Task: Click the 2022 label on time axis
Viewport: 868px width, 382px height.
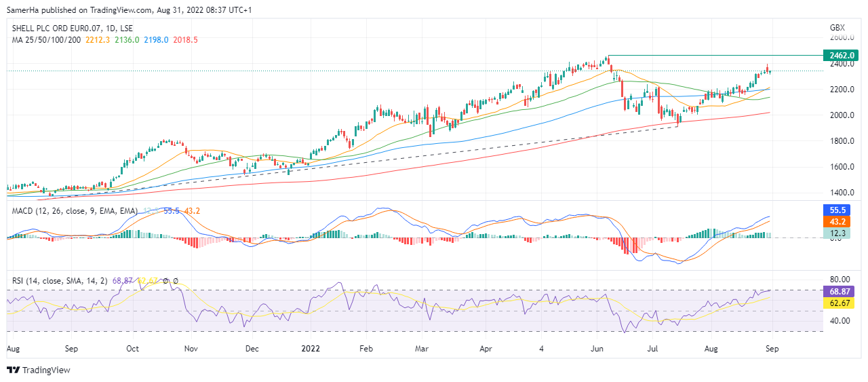Action: point(311,348)
